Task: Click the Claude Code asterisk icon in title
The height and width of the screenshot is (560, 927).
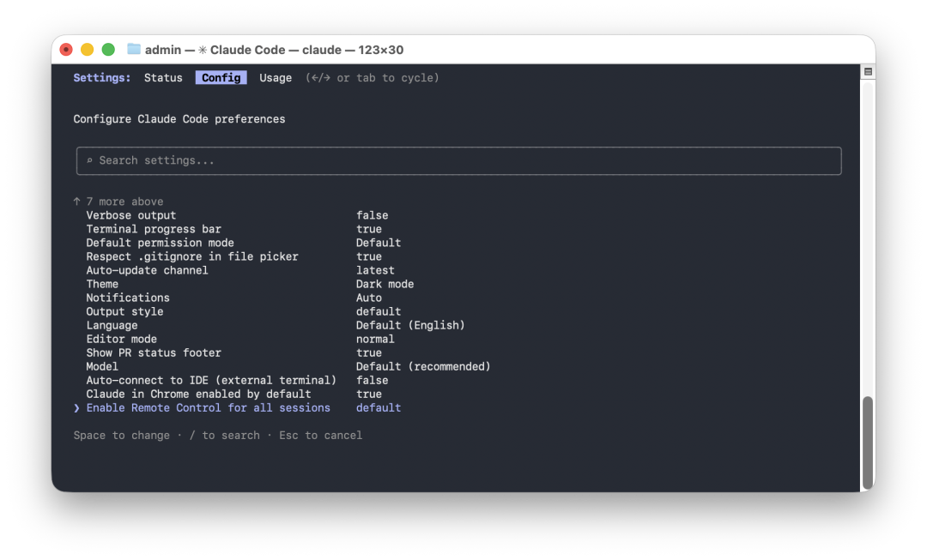Action: coord(203,50)
